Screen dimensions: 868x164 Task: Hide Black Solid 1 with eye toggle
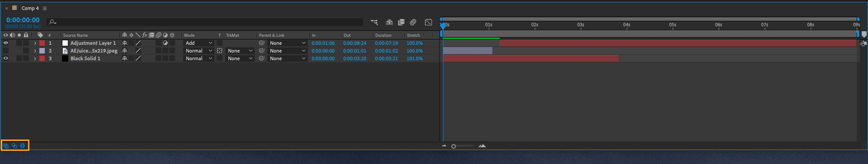[6, 58]
